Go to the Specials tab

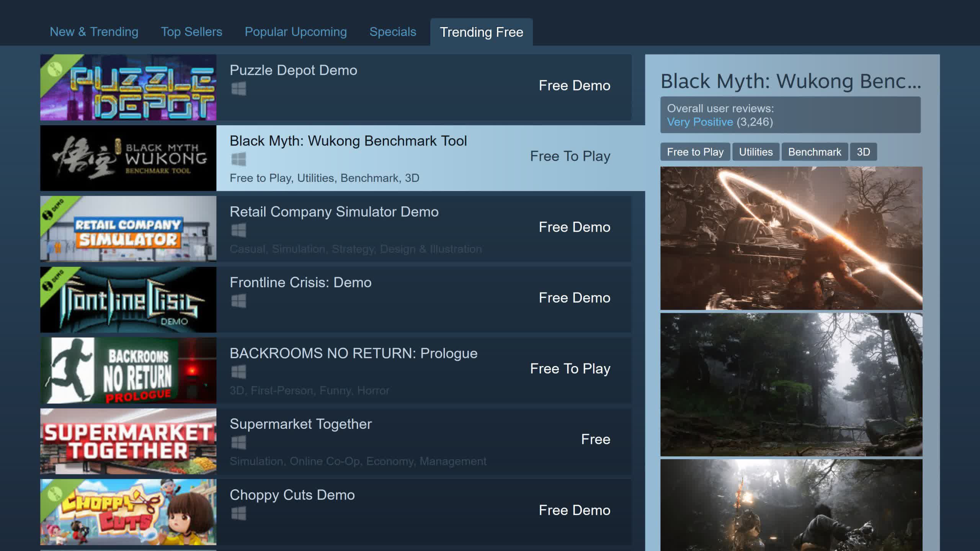point(393,32)
